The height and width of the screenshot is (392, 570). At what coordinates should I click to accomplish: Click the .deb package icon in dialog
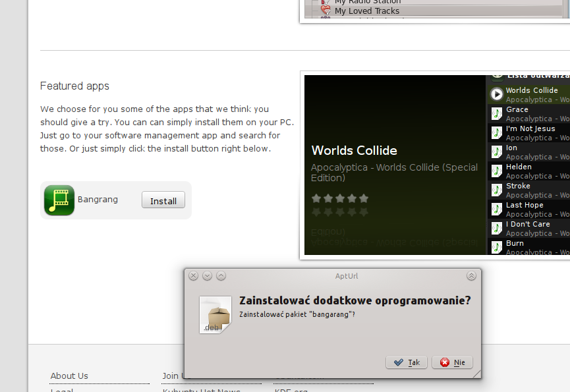click(x=215, y=315)
